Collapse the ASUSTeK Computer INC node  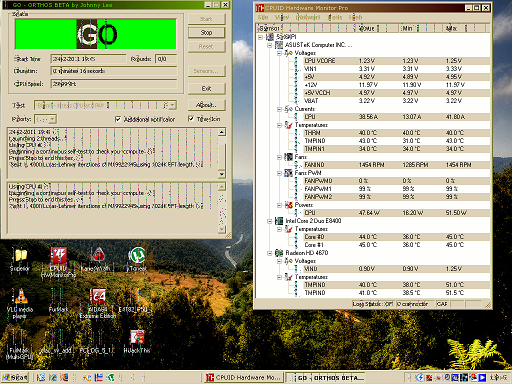click(x=270, y=45)
